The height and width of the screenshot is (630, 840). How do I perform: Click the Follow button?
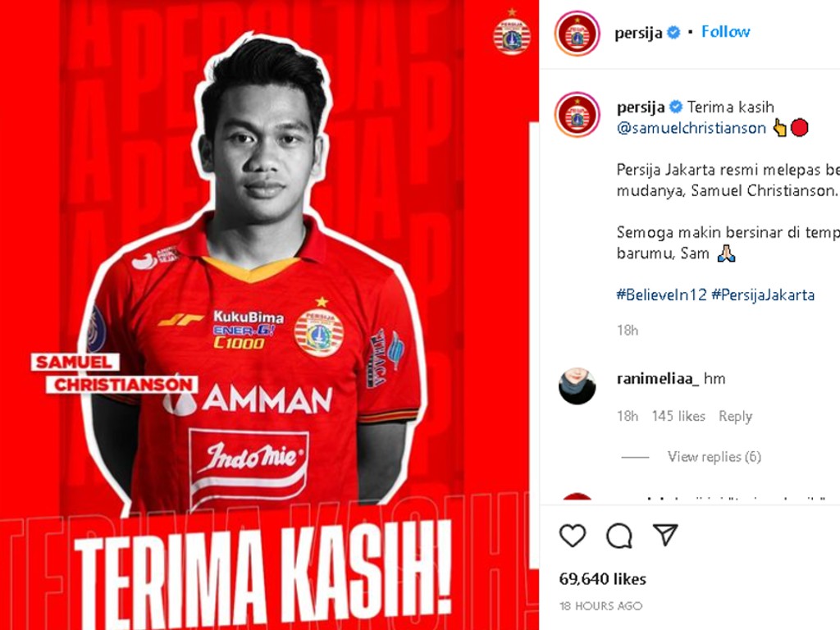pyautogui.click(x=726, y=32)
